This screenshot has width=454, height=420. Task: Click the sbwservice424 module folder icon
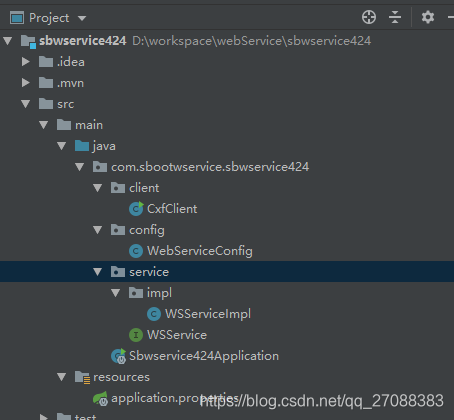click(28, 42)
